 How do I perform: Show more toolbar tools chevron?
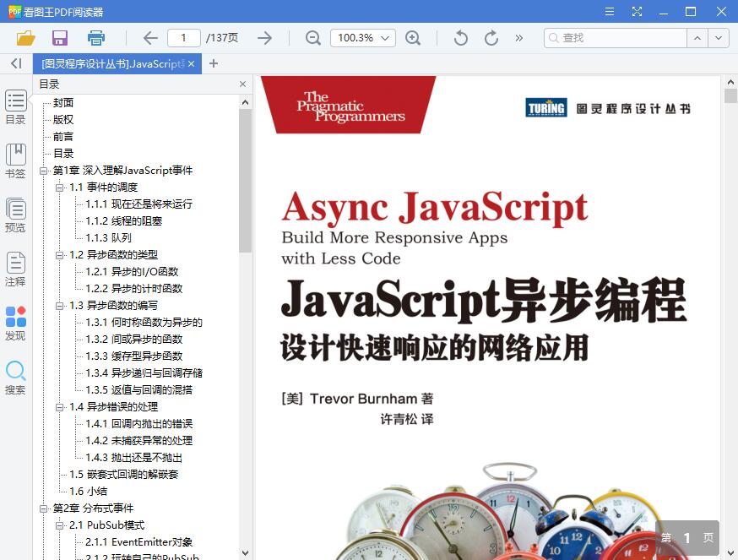tap(519, 38)
